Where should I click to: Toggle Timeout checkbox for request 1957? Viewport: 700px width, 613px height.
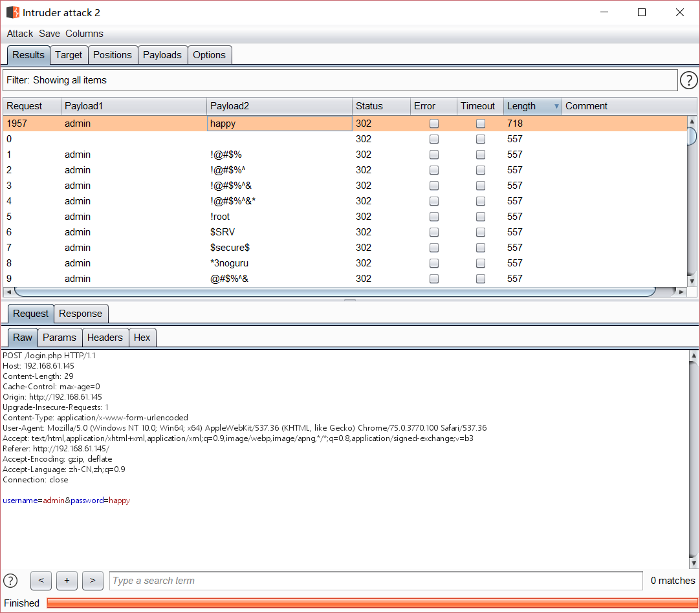[x=480, y=124]
